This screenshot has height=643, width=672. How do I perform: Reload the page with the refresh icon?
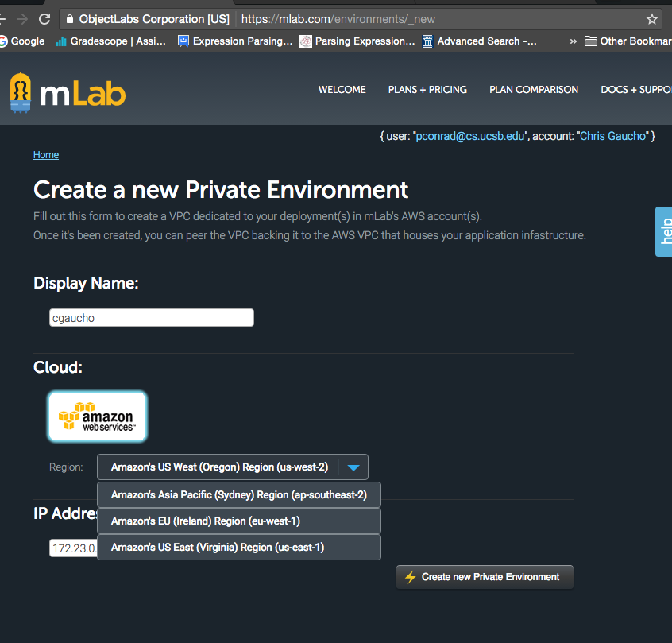[44, 19]
